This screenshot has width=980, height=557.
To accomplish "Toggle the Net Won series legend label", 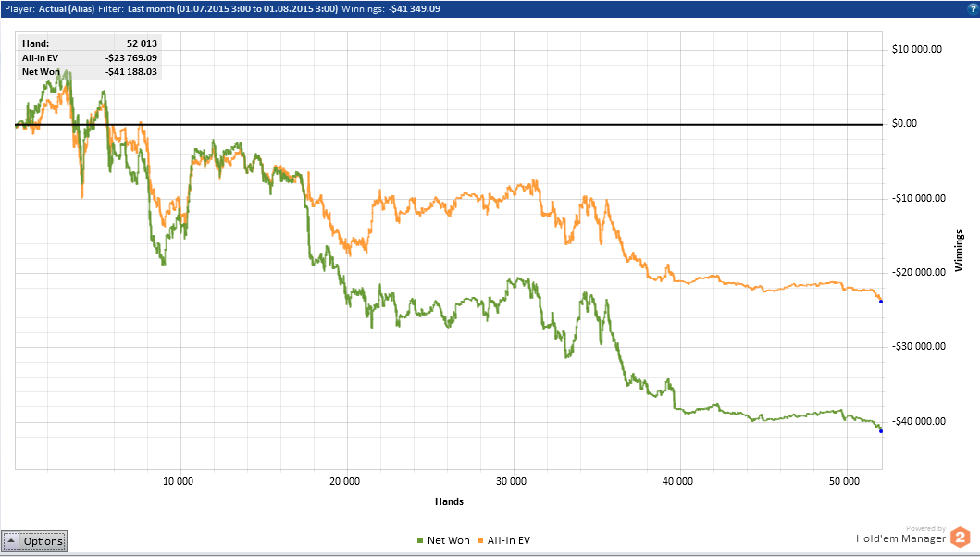I will coord(448,540).
